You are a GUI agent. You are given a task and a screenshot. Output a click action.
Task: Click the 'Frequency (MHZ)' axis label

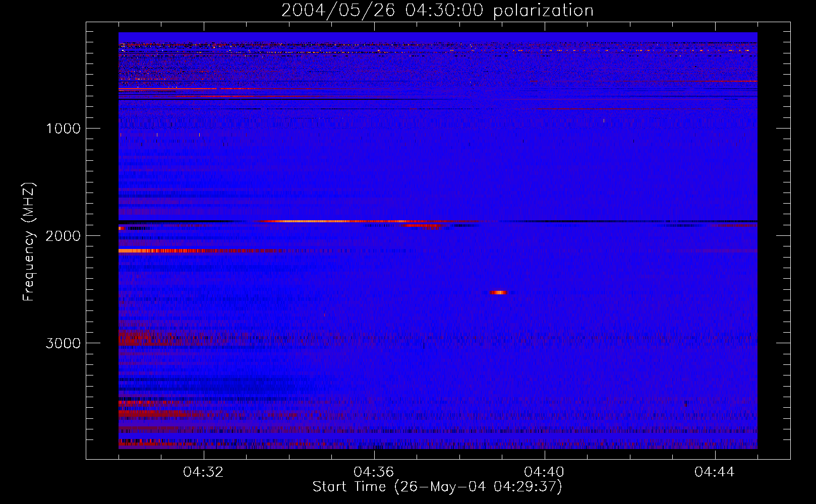pyautogui.click(x=29, y=242)
